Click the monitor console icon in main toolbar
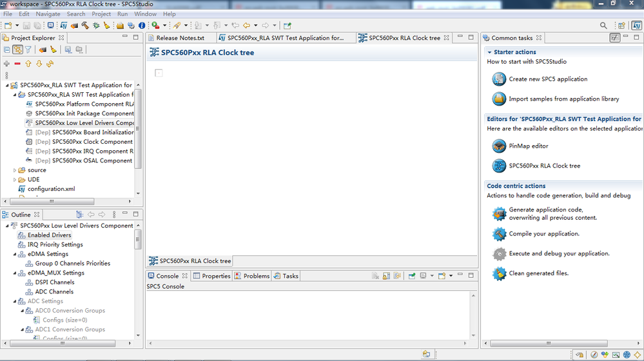This screenshot has height=361, width=644. 50,25
